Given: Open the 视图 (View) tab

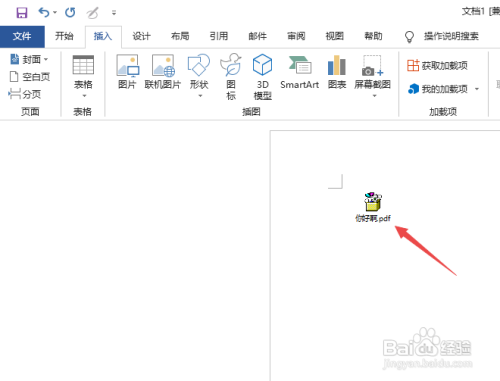Looking at the screenshot, I should pos(335,36).
